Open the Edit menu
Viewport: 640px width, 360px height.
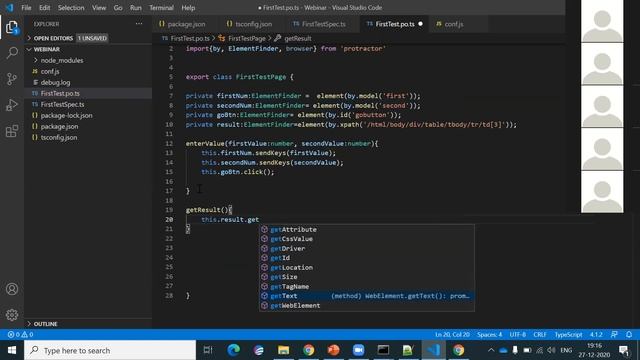click(x=44, y=8)
